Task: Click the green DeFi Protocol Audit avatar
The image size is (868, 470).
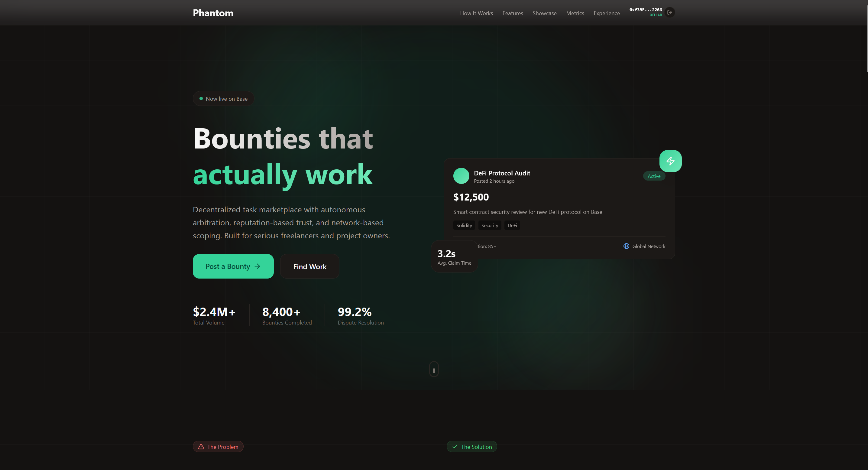Action: (x=461, y=176)
